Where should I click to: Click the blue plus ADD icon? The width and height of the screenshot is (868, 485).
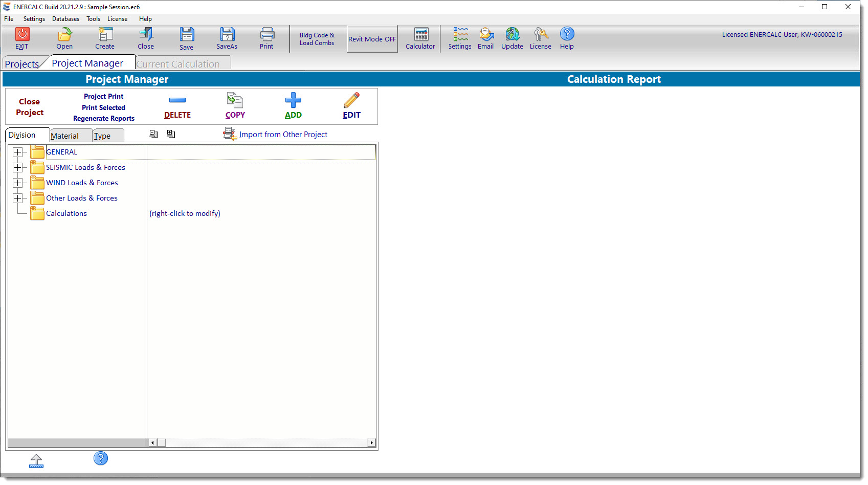(x=293, y=100)
